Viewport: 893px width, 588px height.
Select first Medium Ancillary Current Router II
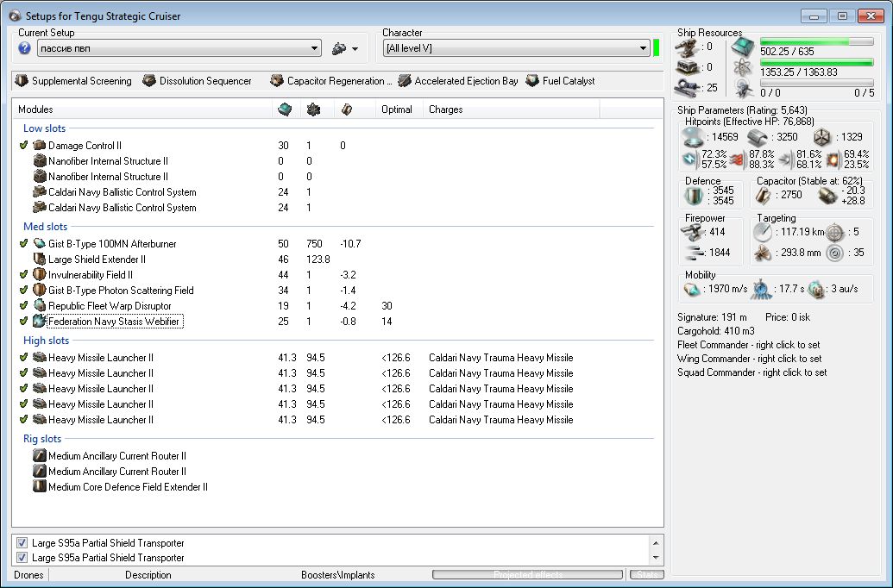pos(116,456)
